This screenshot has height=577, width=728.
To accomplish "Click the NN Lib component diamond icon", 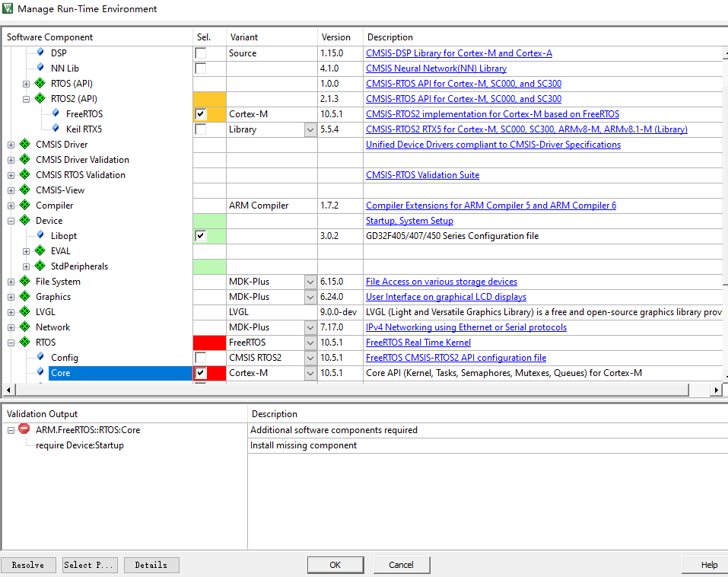I will point(41,68).
